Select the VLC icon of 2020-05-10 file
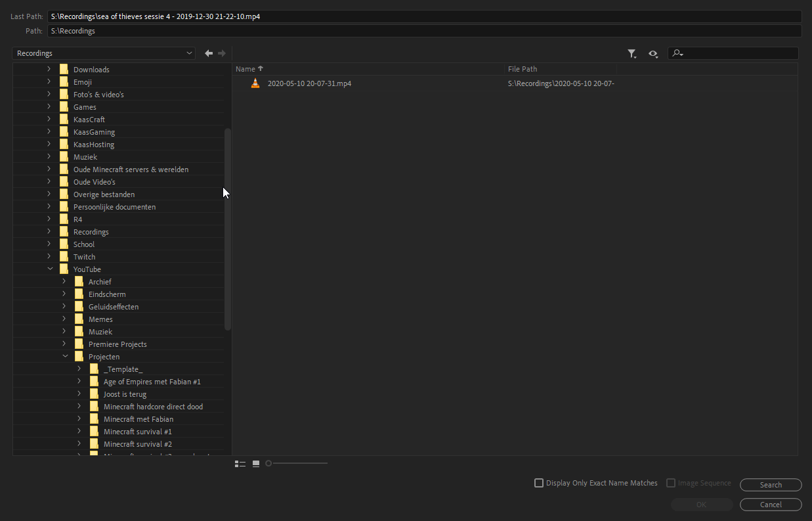The width and height of the screenshot is (812, 521). [255, 83]
